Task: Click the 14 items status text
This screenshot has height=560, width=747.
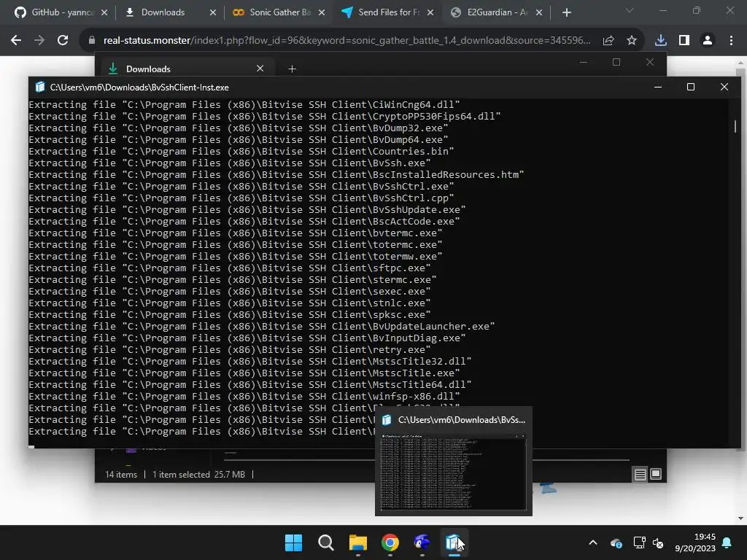Action: click(x=121, y=475)
